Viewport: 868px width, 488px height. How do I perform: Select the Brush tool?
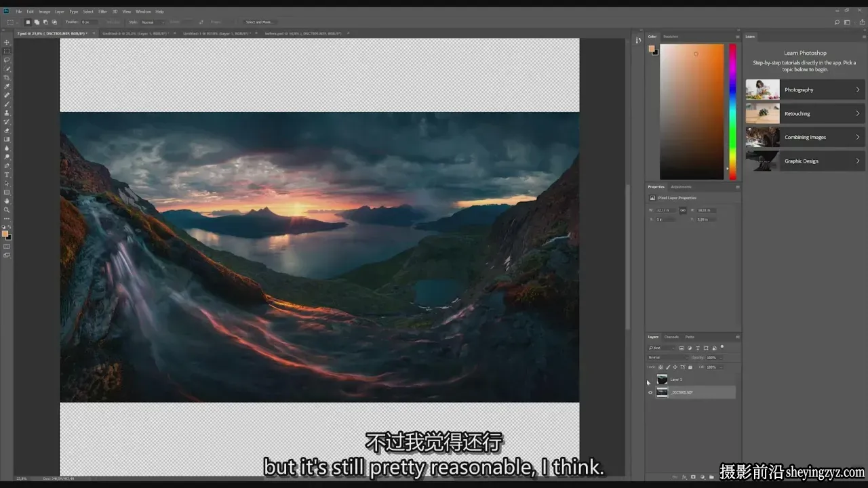point(7,104)
